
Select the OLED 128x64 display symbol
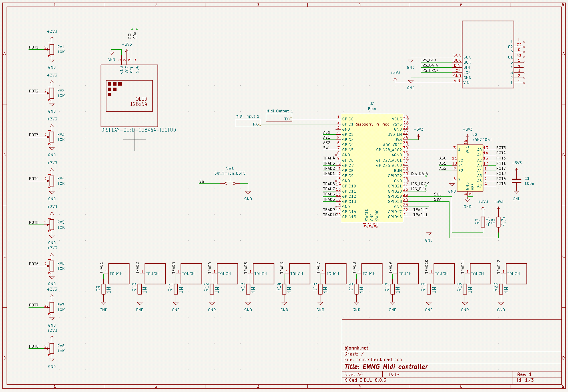point(129,96)
